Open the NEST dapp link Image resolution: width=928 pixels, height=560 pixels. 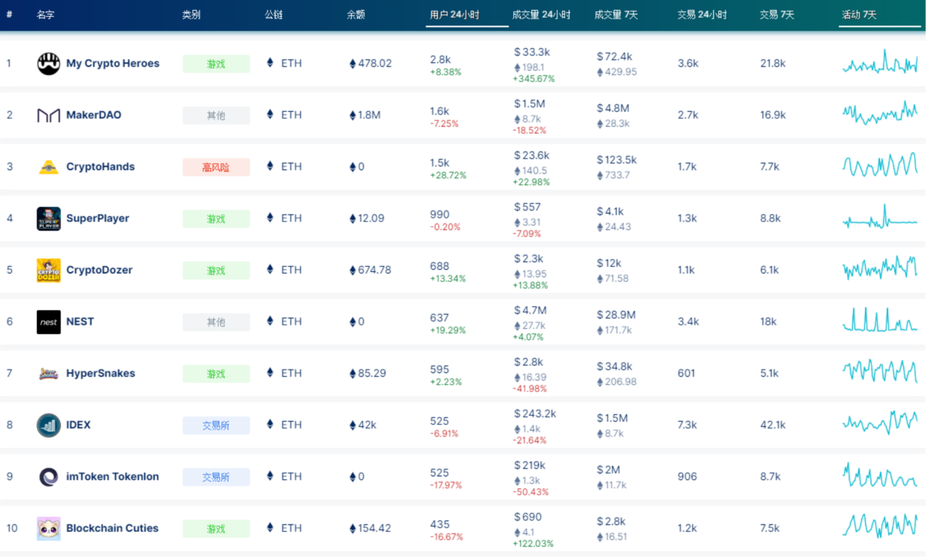80,322
